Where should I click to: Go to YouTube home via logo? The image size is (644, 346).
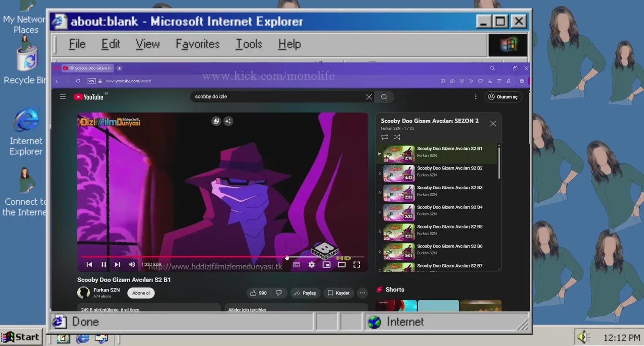(89, 97)
